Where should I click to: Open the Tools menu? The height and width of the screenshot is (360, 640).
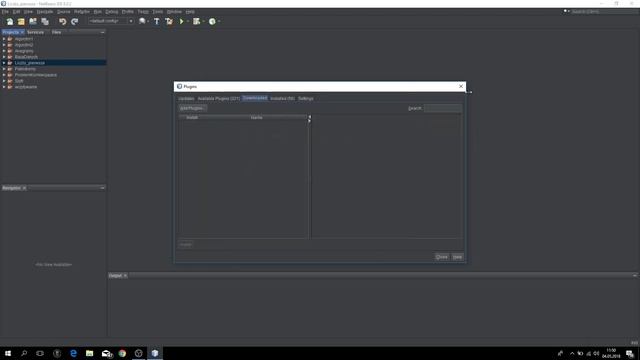pos(158,12)
